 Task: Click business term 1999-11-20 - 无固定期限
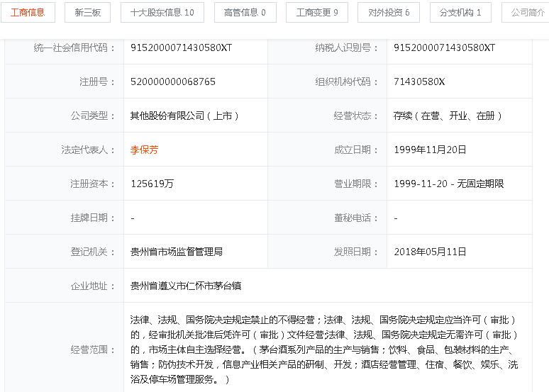tap(449, 184)
